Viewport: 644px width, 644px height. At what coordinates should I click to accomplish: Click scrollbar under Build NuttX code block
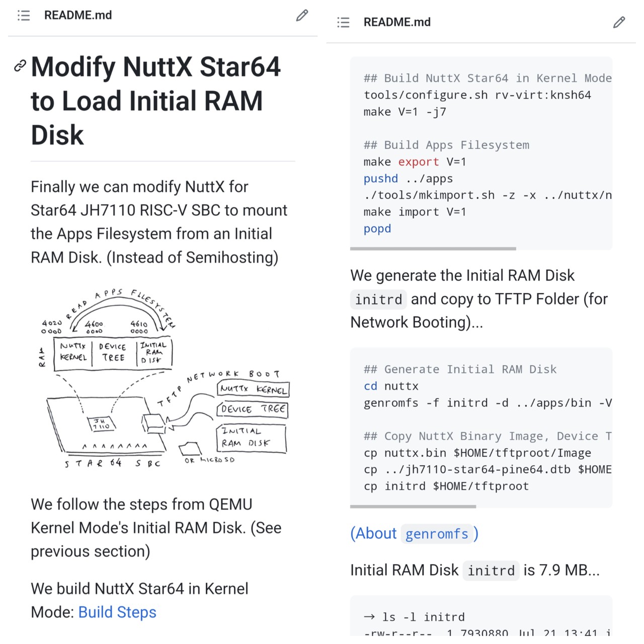click(433, 249)
